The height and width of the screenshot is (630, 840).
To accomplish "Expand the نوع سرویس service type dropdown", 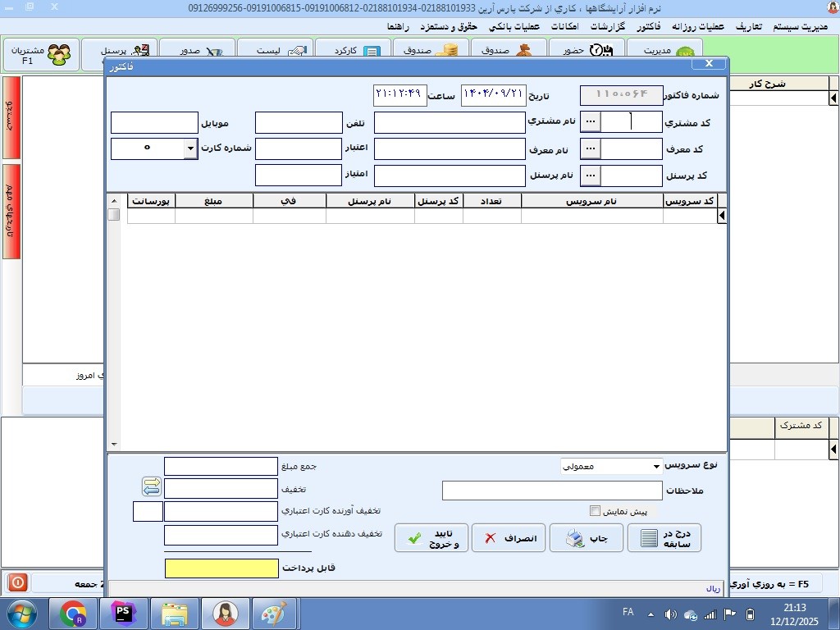I will pos(656,467).
